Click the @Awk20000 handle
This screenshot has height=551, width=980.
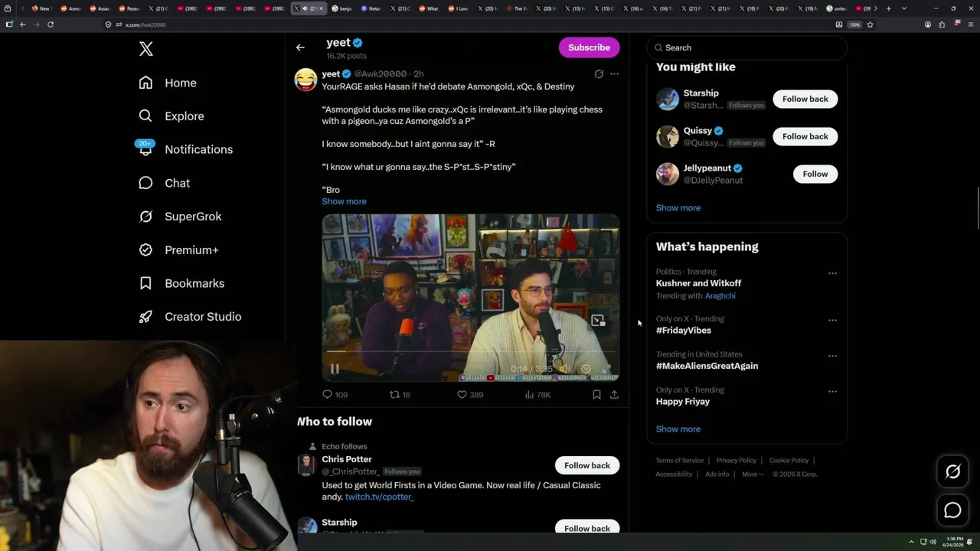point(380,74)
